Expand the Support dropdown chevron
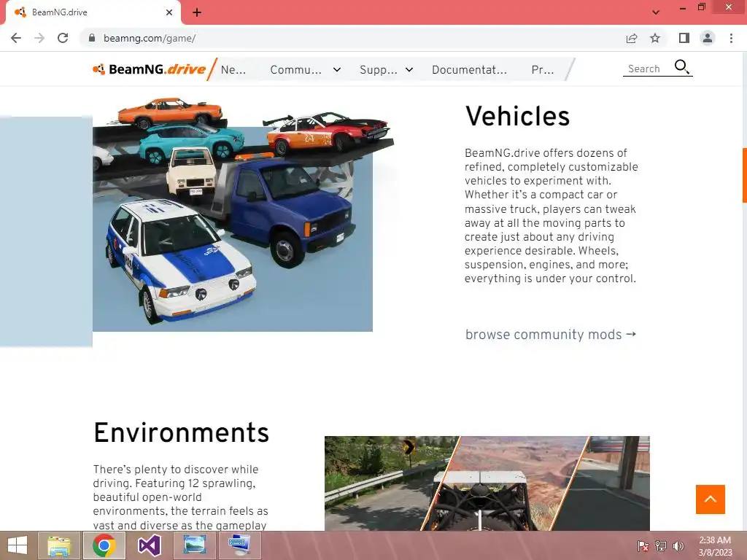The width and height of the screenshot is (747, 560). coord(409,69)
